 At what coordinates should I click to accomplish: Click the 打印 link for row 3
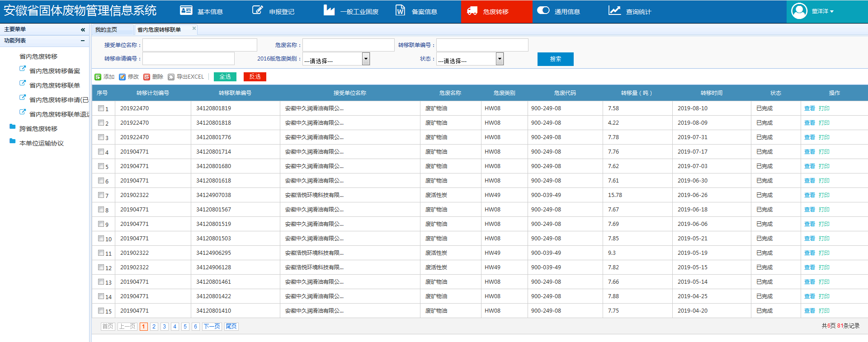[x=824, y=137]
